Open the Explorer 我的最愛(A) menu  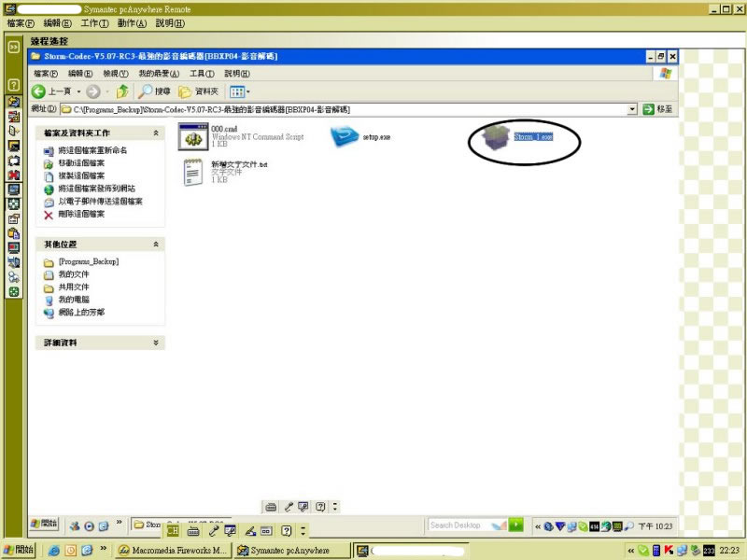[159, 74]
